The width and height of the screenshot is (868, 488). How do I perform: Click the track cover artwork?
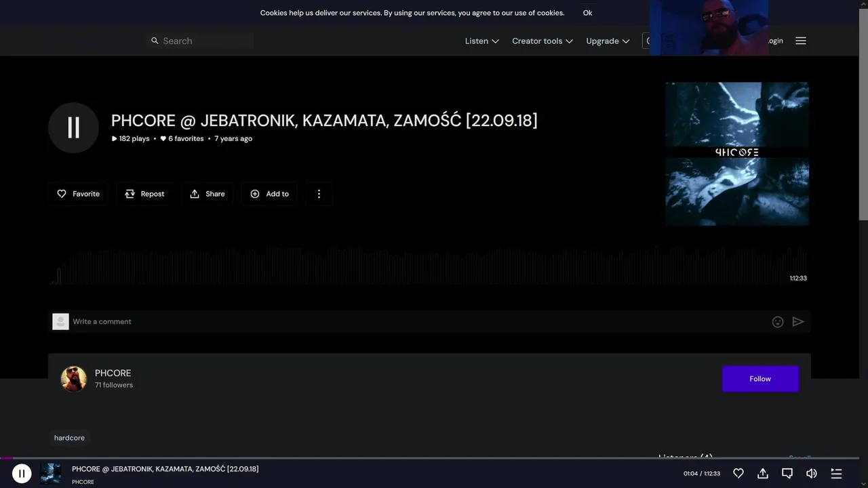(x=737, y=154)
